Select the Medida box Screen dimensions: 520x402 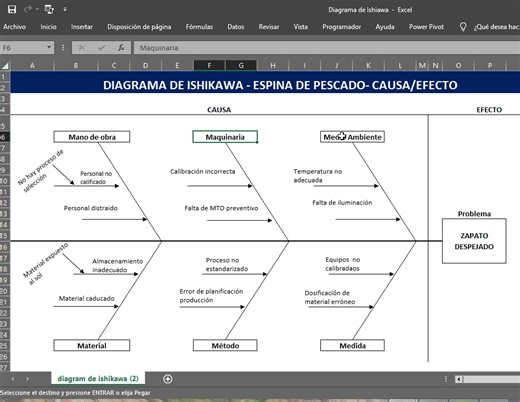click(x=352, y=345)
